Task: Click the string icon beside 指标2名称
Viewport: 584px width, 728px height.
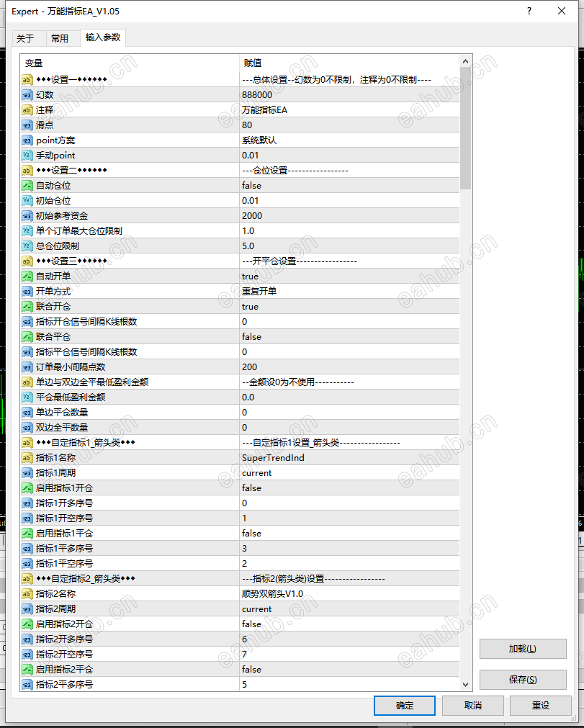Action: 27,594
